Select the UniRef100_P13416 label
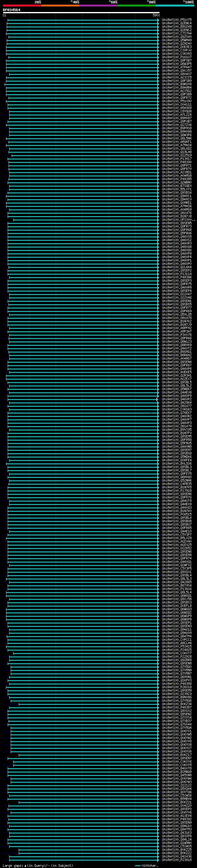 point(176,589)
